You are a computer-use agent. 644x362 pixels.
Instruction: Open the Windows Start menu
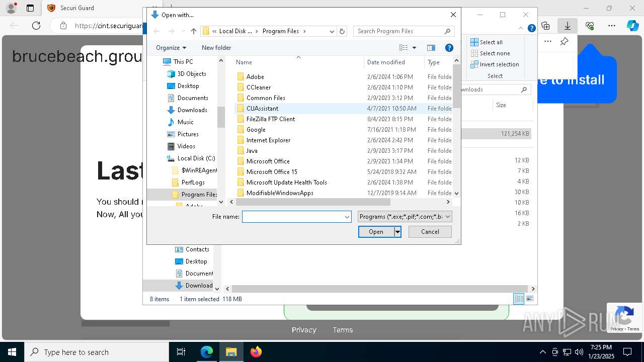coord(12,352)
